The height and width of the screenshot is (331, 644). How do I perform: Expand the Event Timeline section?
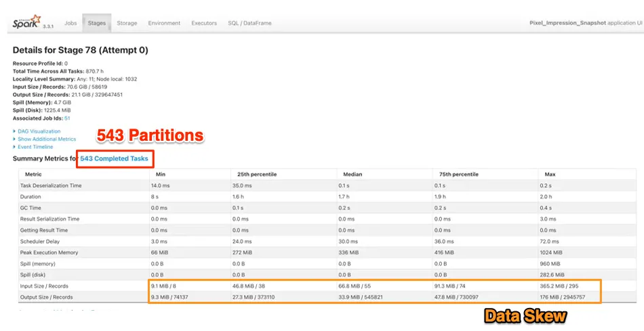tap(35, 147)
